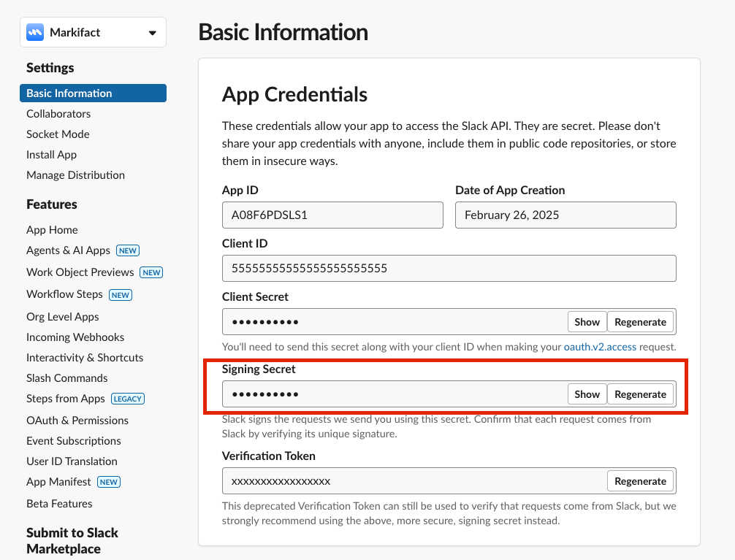
Task: Click the Features section heading
Action: (x=52, y=204)
